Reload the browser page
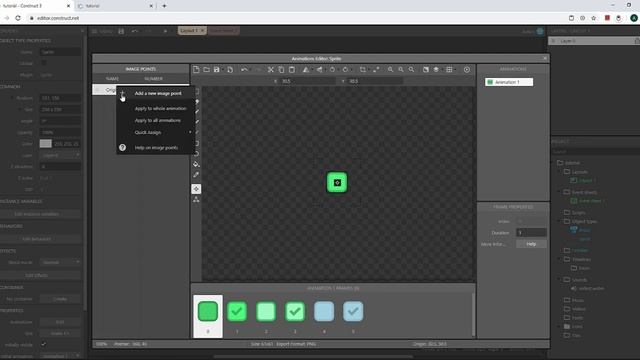 [18, 18]
